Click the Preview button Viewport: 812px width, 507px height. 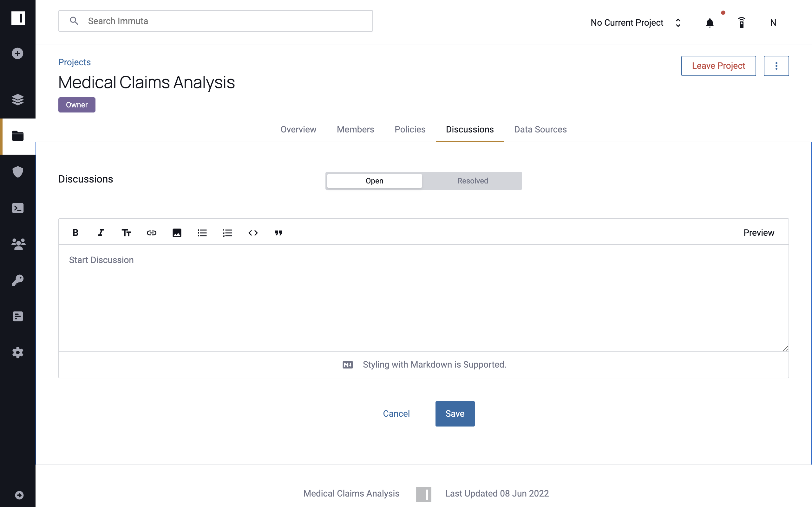(759, 233)
